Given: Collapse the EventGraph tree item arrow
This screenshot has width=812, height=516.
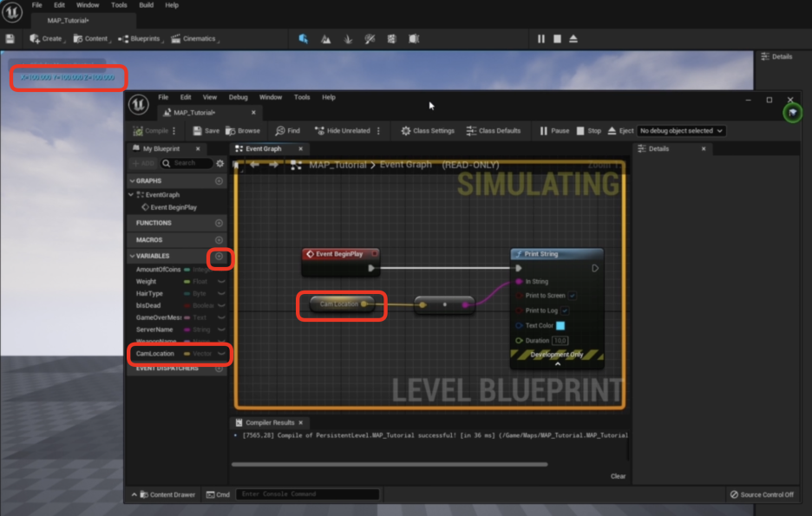Looking at the screenshot, I should 131,194.
